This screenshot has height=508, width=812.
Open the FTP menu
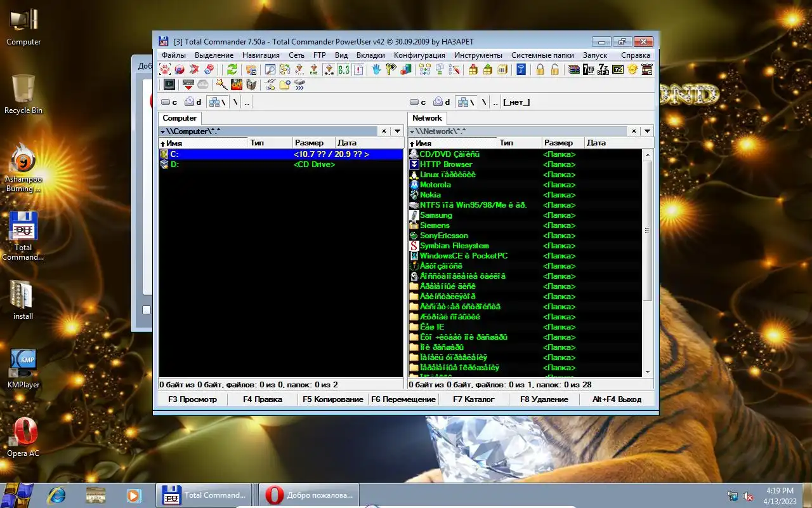point(320,55)
